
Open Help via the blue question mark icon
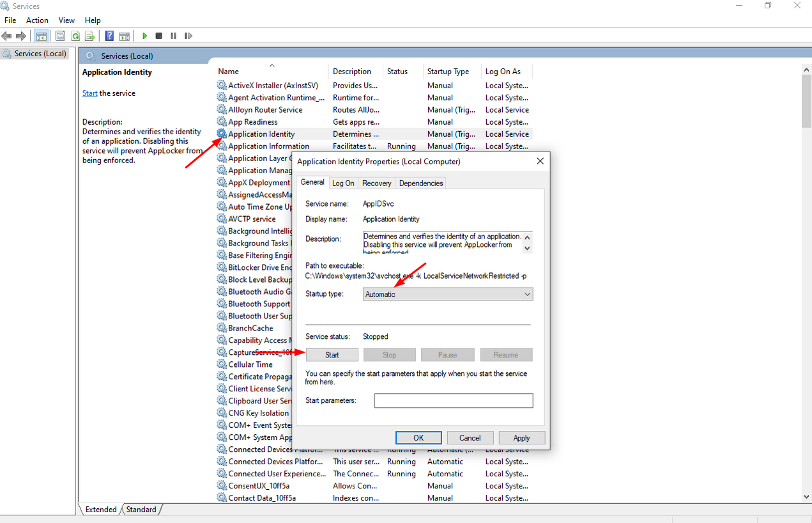pyautogui.click(x=109, y=36)
